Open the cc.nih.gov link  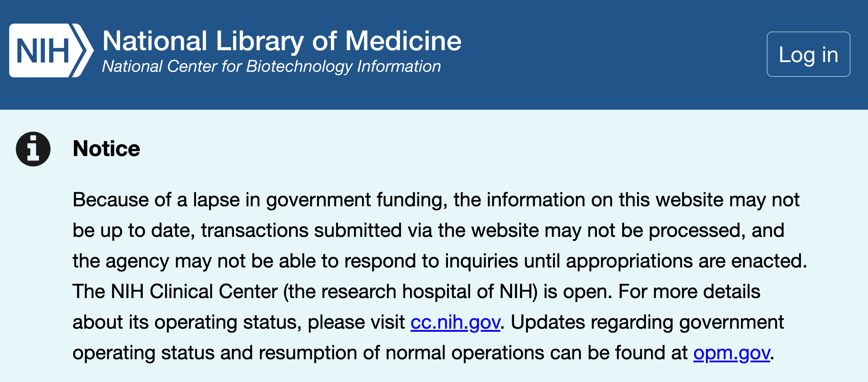pos(455,323)
